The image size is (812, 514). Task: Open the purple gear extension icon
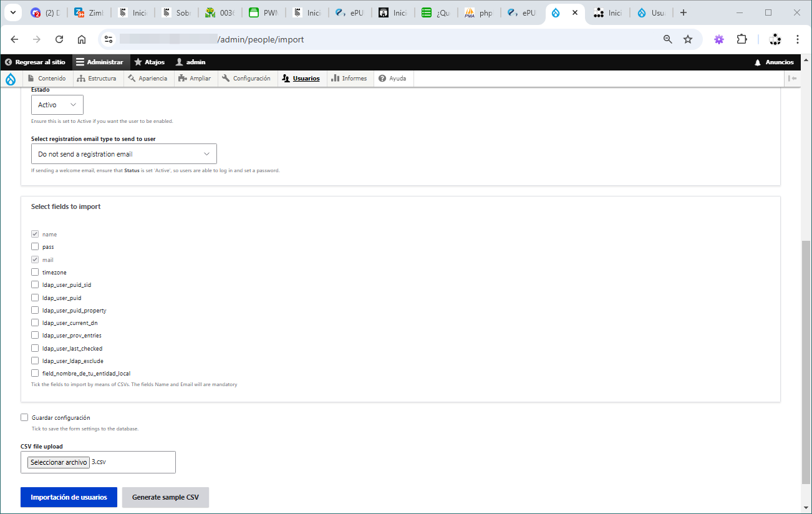[719, 39]
